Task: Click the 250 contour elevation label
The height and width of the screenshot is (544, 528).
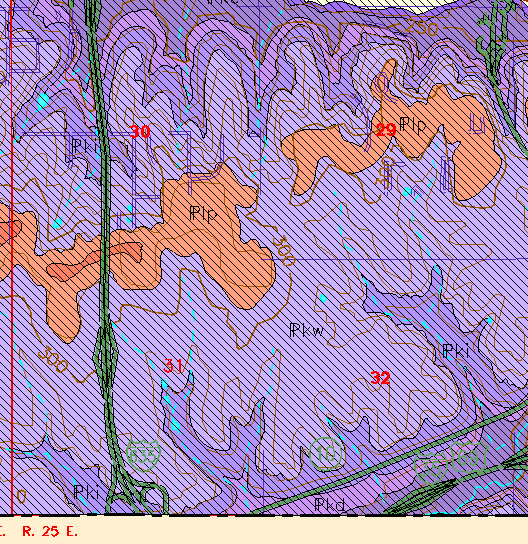Action: tap(421, 26)
